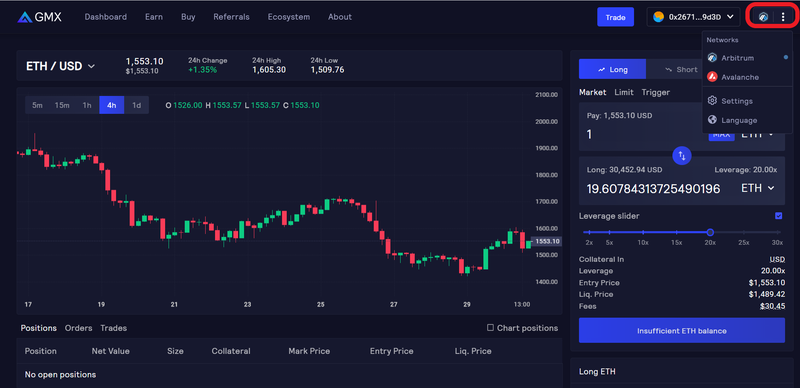This screenshot has width=800, height=388.
Task: Click the Arbitrum network icon in header
Action: point(763,17)
